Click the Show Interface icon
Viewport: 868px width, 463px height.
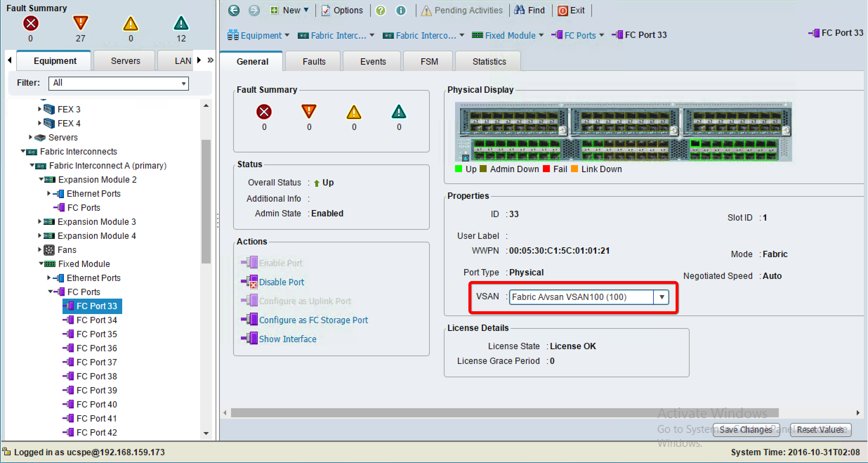pyautogui.click(x=249, y=339)
